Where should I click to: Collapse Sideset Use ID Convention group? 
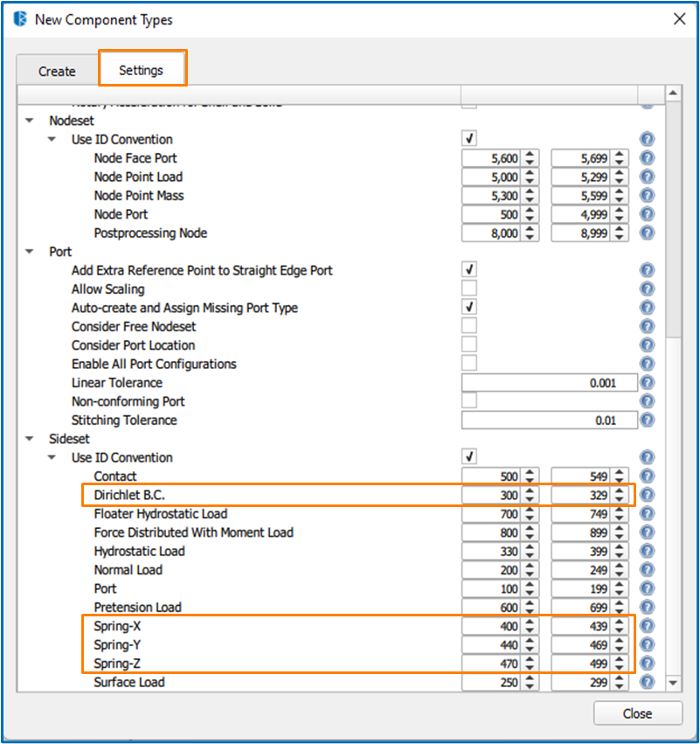coord(52,457)
